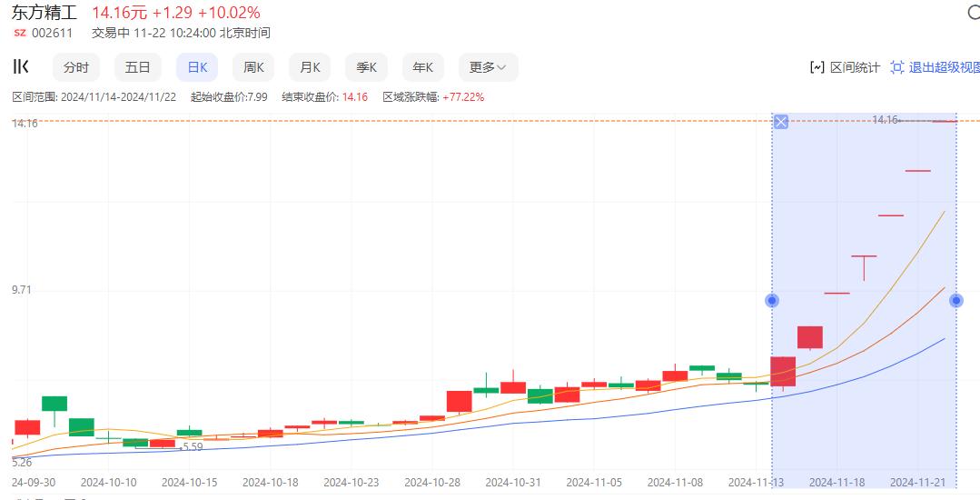Select the 日K tab
This screenshot has height=500, width=980.
click(197, 67)
